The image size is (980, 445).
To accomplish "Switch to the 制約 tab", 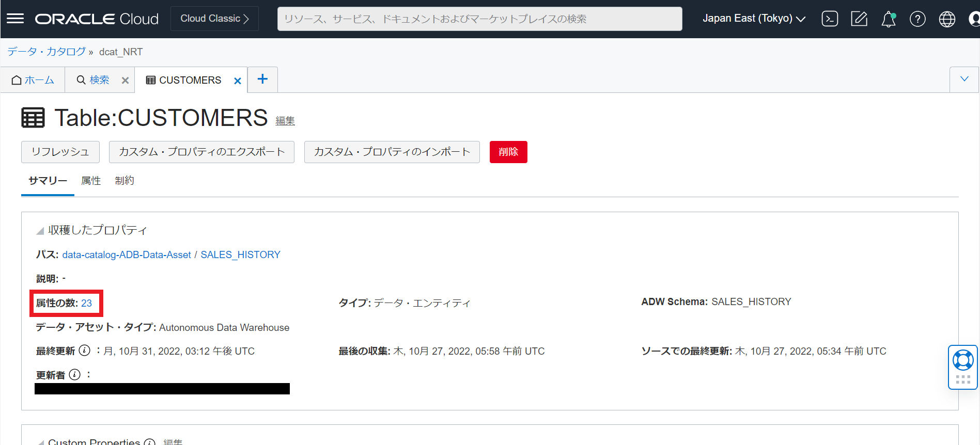I will tap(125, 181).
